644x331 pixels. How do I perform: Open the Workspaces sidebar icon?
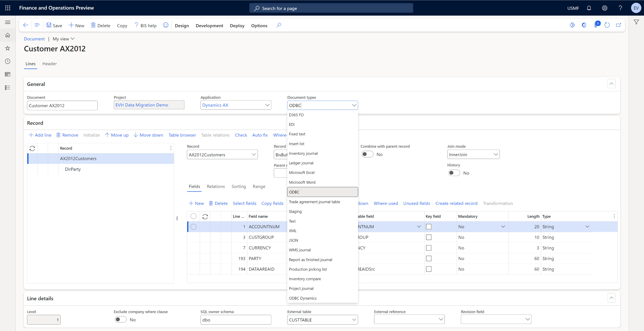point(7,74)
